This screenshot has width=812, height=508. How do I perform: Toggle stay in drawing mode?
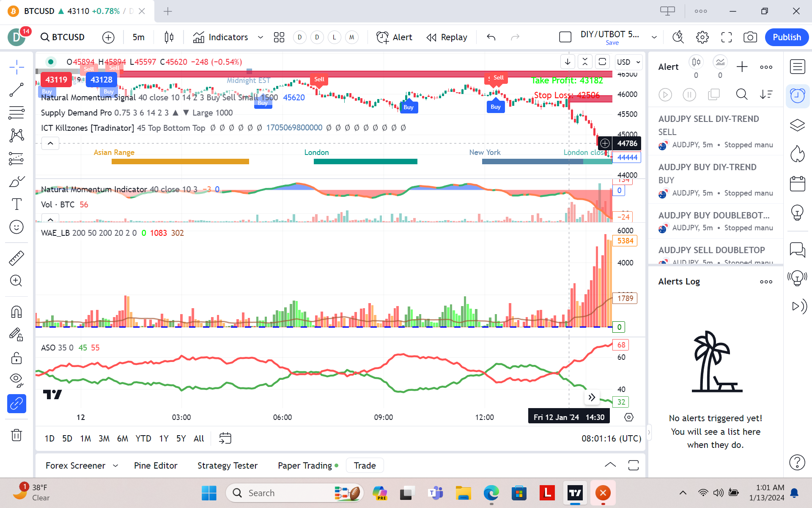pyautogui.click(x=16, y=335)
